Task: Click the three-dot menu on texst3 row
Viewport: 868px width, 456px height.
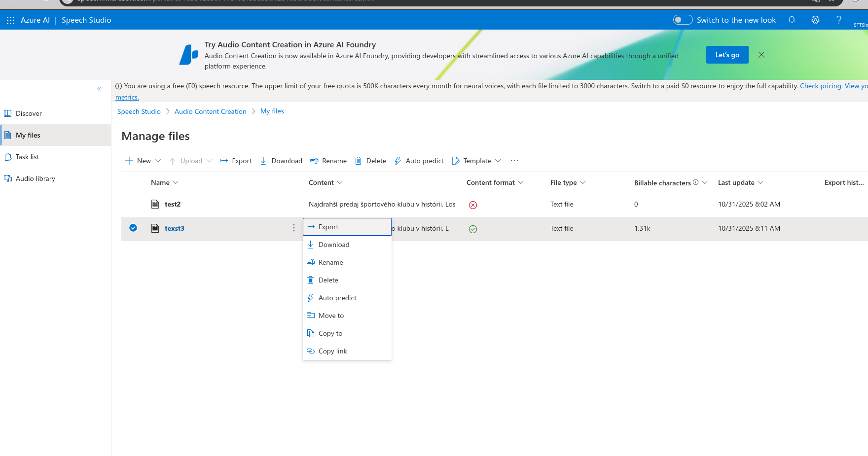Action: click(294, 228)
